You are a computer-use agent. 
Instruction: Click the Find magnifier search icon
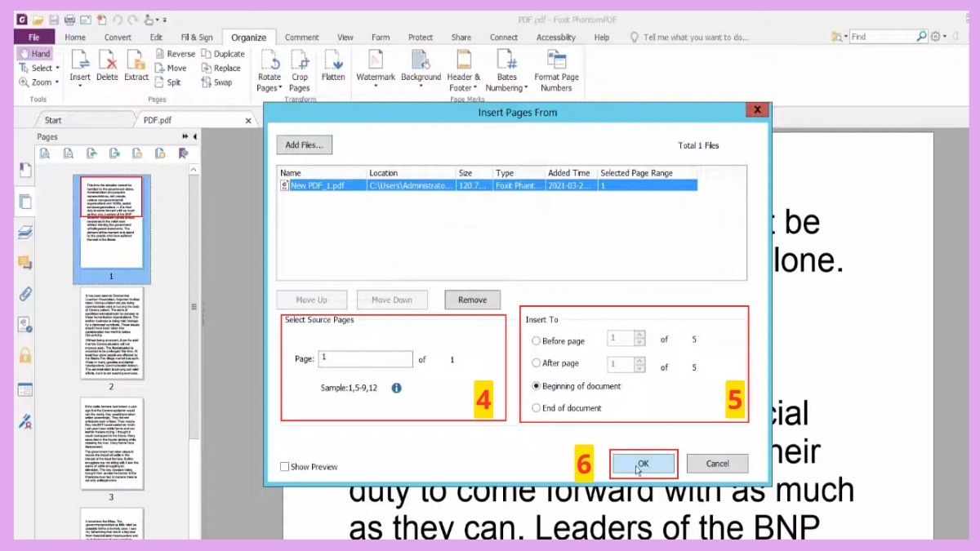point(922,37)
